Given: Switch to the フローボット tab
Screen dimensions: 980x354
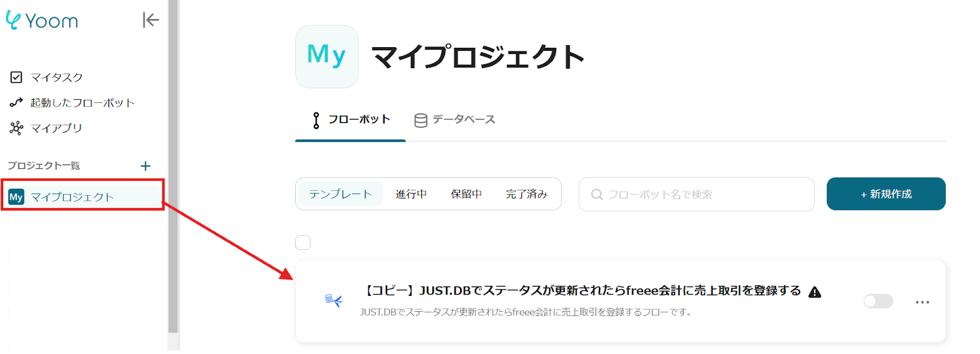Looking at the screenshot, I should pyautogui.click(x=350, y=120).
